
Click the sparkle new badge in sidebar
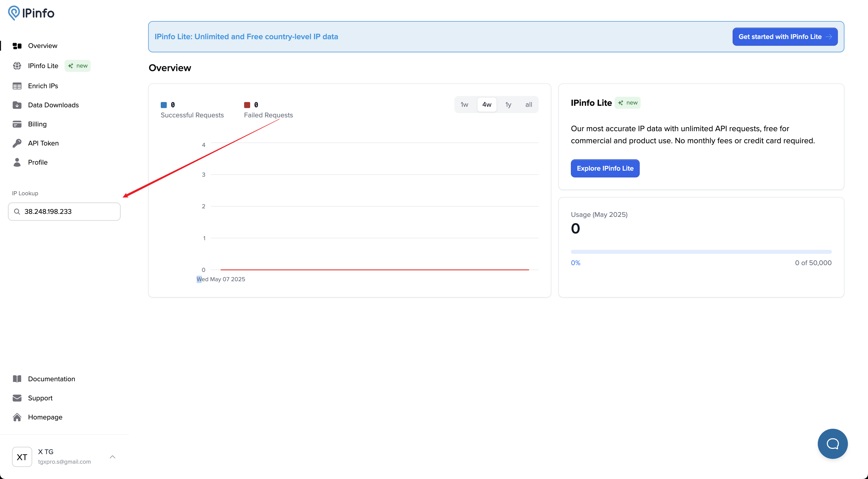(78, 66)
